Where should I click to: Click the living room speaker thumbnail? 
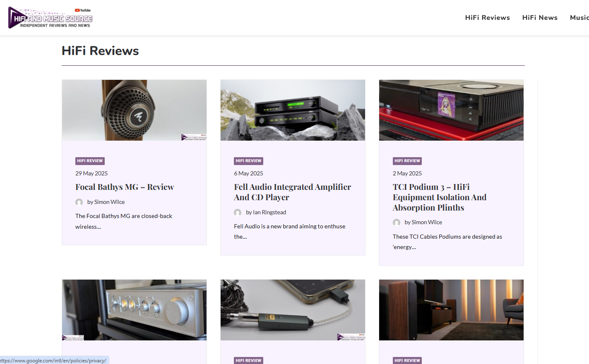pyautogui.click(x=451, y=310)
